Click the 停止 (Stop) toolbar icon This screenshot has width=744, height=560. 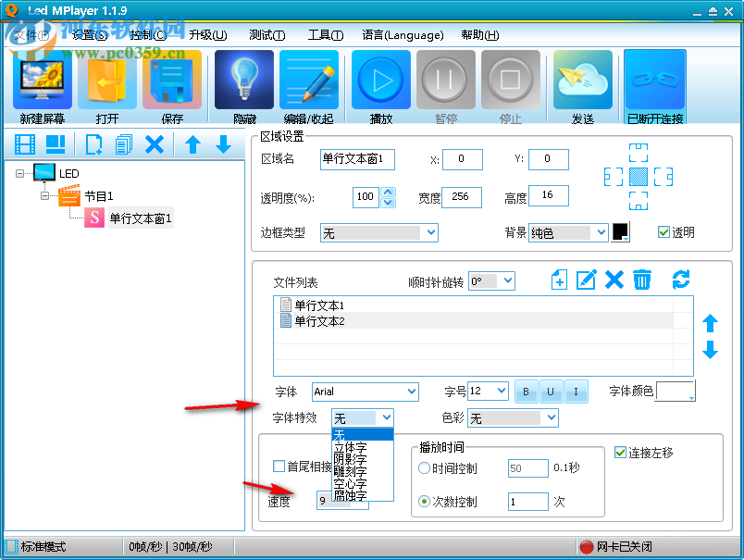click(510, 79)
